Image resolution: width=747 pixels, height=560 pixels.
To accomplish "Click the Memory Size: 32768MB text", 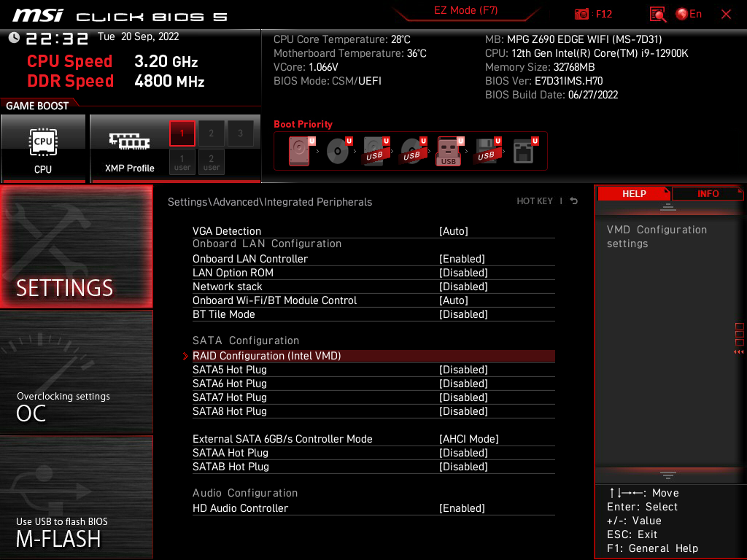I will point(540,67).
